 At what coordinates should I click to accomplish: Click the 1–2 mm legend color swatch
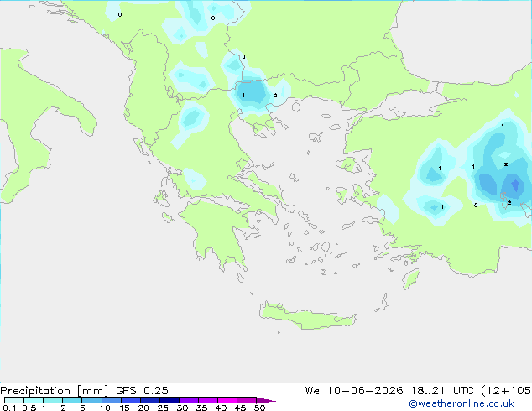53,400
